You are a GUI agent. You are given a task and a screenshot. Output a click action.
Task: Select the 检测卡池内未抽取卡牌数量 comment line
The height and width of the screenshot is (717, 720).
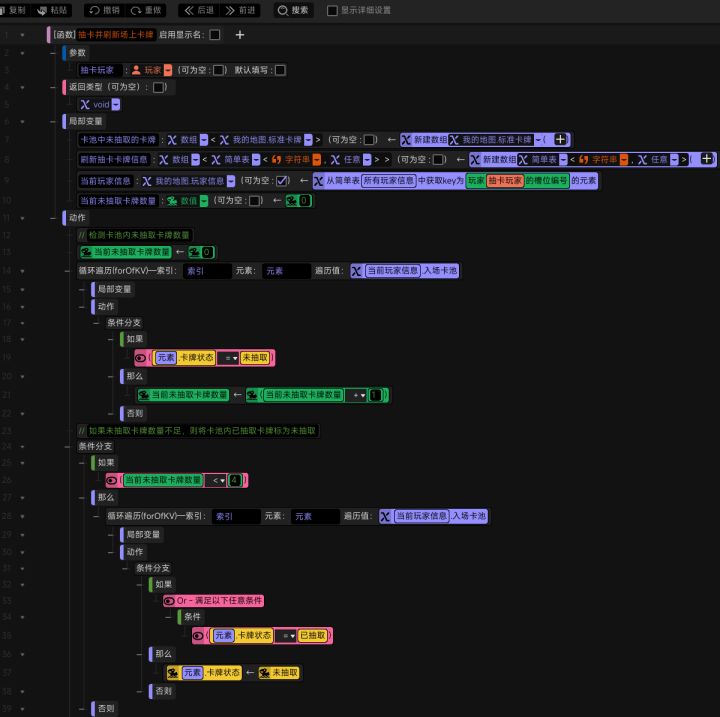135,235
